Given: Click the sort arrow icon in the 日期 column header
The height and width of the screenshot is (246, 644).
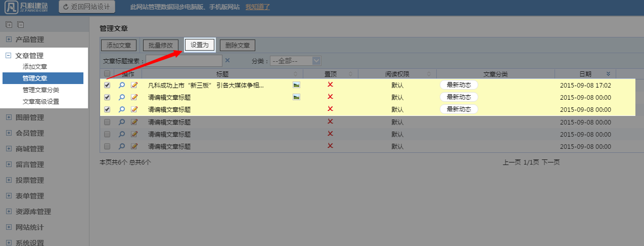Looking at the screenshot, I should (608, 74).
